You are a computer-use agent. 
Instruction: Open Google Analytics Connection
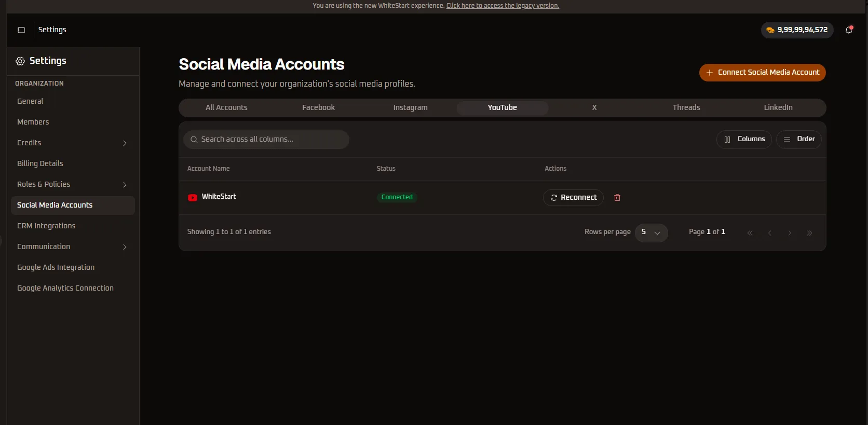tap(73, 289)
